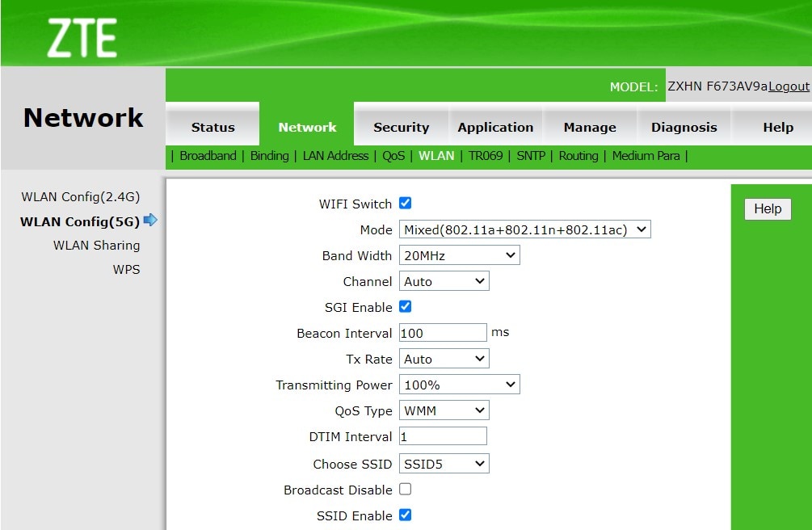Screen dimensions: 812x530
Task: Go to the Routing submenu
Action: tap(578, 156)
